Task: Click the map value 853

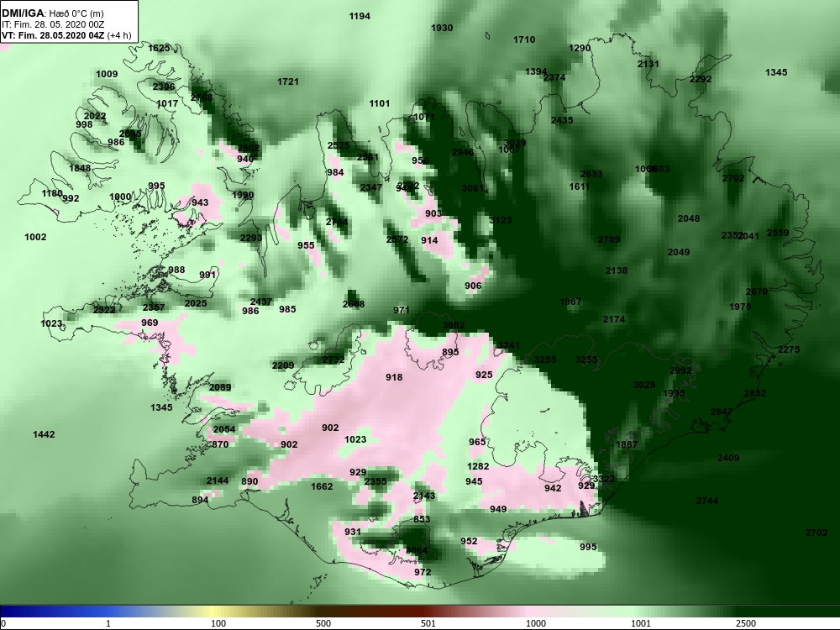Action: tap(422, 519)
